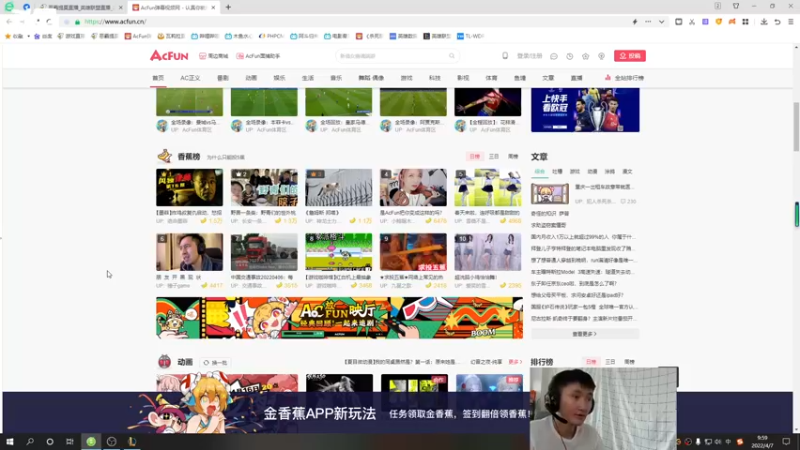Screen dimensions: 800x450
Task: Open the mobile app phone icon
Action: point(505,56)
